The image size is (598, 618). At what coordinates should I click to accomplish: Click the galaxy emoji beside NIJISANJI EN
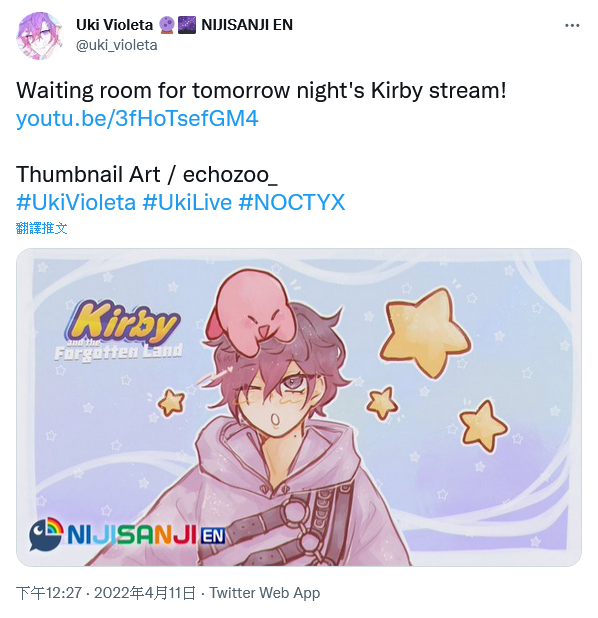(187, 25)
